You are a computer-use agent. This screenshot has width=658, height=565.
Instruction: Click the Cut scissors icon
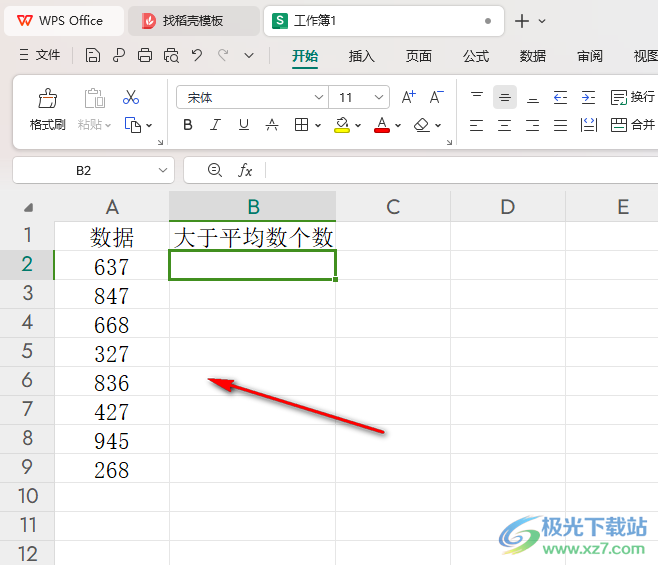[x=131, y=97]
